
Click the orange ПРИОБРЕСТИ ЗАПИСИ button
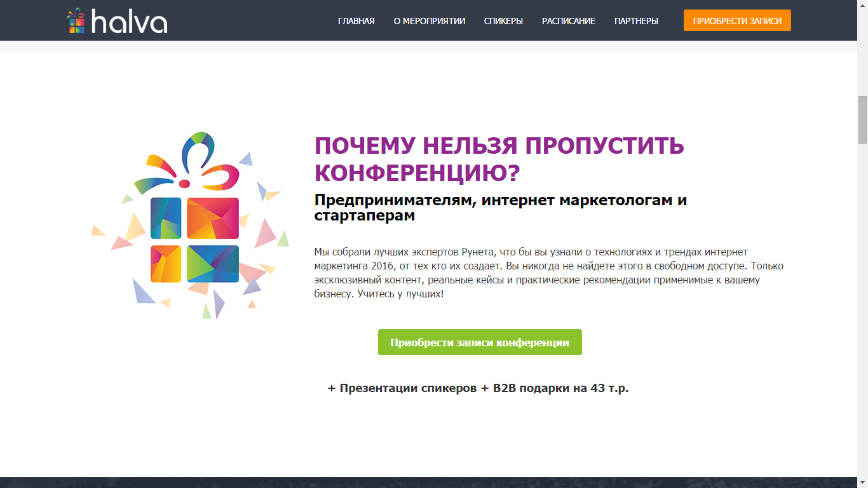click(x=737, y=20)
